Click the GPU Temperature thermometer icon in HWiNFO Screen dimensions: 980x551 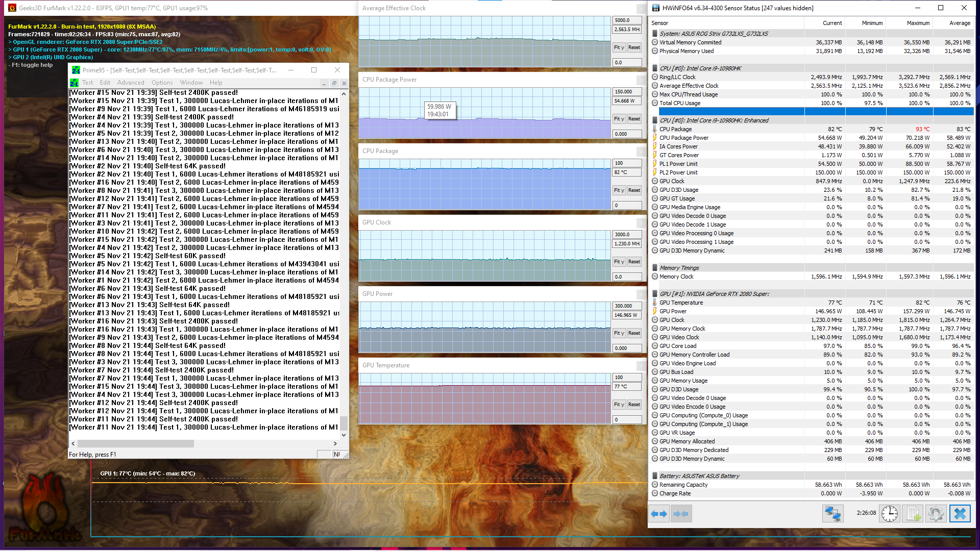654,303
